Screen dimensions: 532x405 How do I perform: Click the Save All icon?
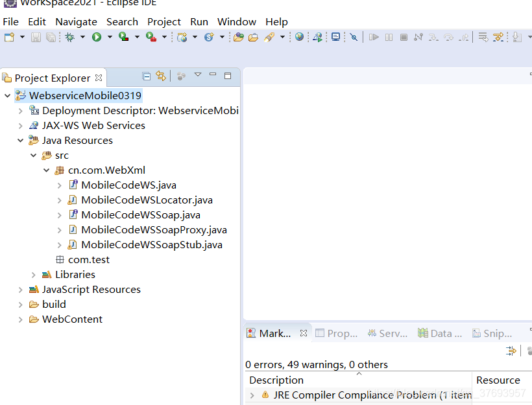pos(51,37)
